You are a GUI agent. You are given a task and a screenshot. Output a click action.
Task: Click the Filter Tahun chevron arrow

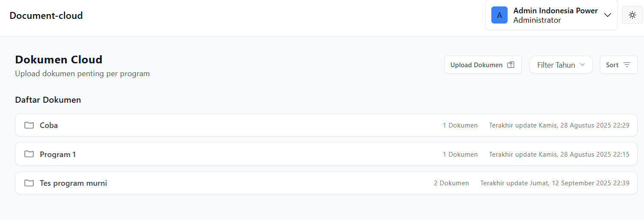[x=582, y=65]
